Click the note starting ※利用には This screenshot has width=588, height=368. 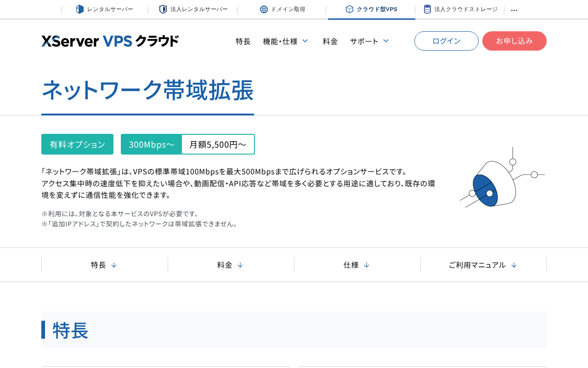(x=121, y=214)
